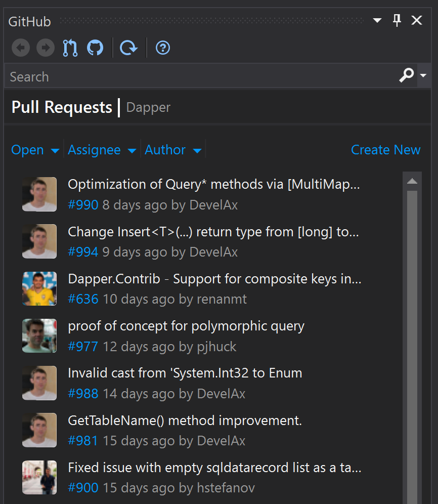Click the GitHub Octocat icon
This screenshot has height=504, width=438.
point(95,48)
